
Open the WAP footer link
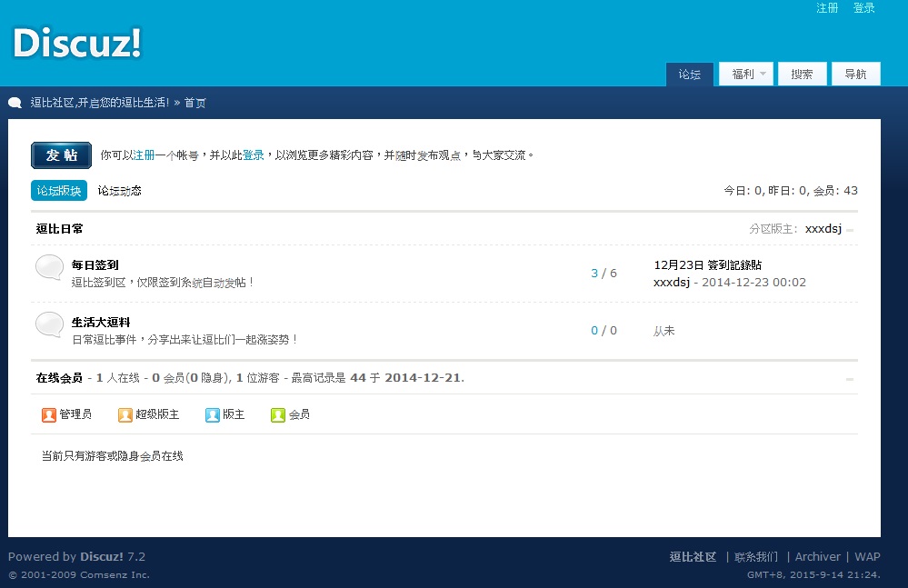[867, 557]
